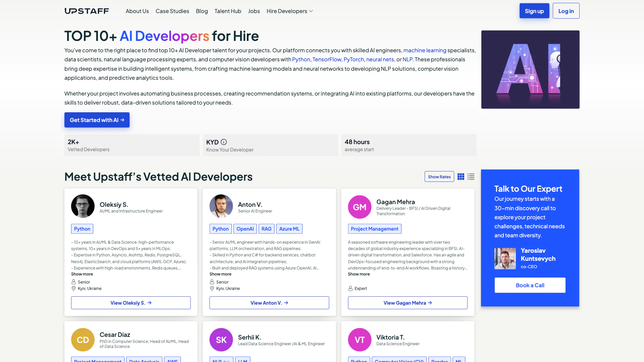
Task: Expand Hire Developers dropdown menu
Action: pos(290,11)
